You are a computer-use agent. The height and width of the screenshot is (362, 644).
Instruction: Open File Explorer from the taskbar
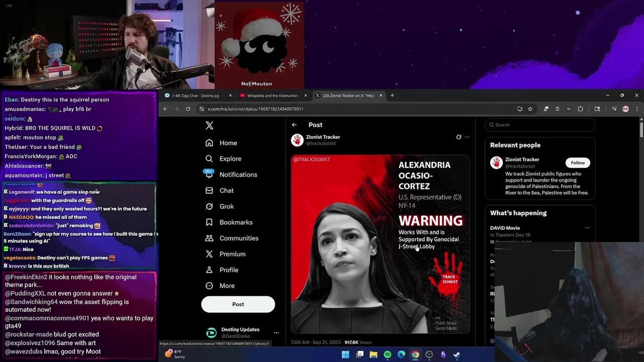[x=373, y=354]
